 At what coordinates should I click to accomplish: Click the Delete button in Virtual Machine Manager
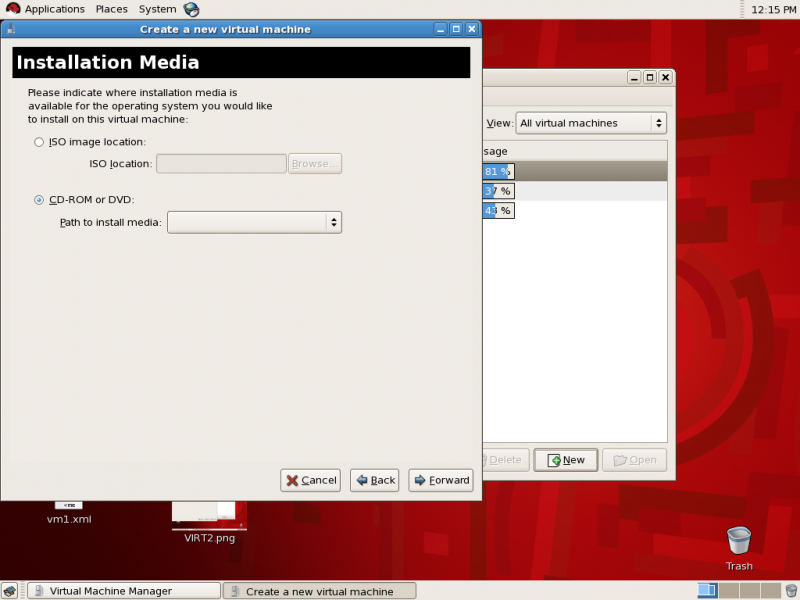tap(504, 460)
